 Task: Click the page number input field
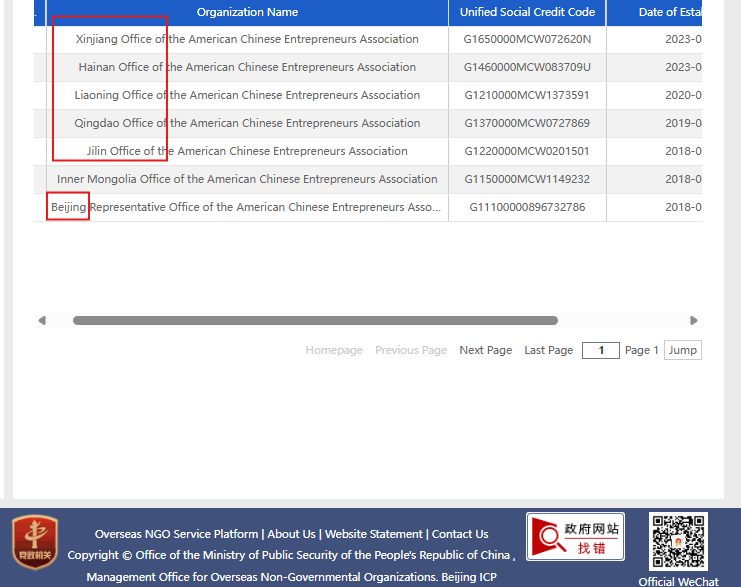[601, 350]
